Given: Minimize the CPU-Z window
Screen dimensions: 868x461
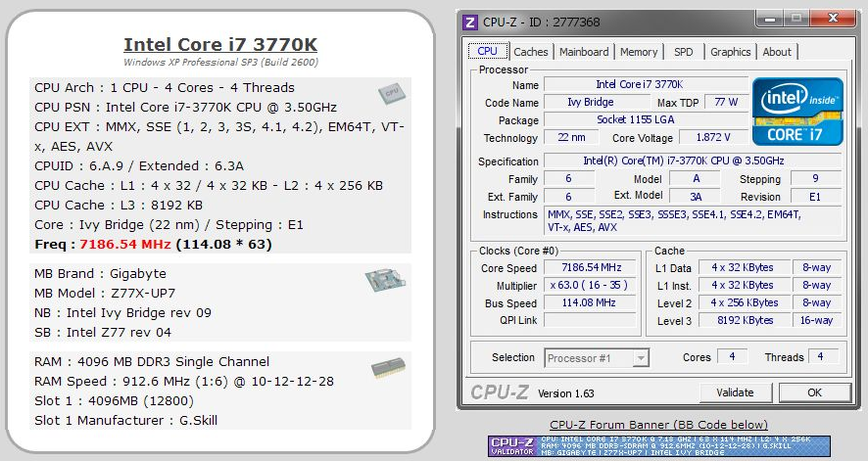Looking at the screenshot, I should tap(770, 19).
